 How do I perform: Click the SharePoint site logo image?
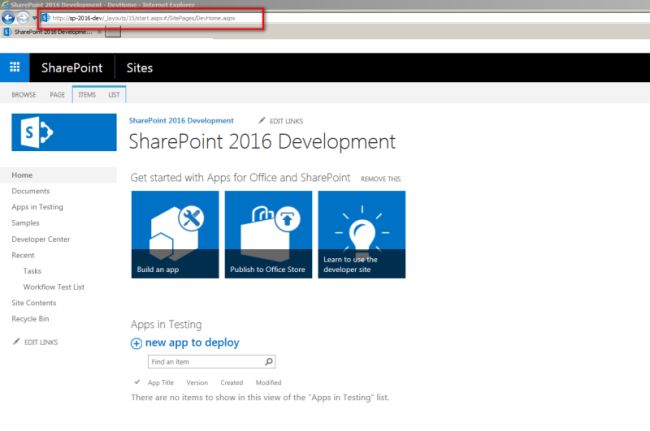(64, 132)
